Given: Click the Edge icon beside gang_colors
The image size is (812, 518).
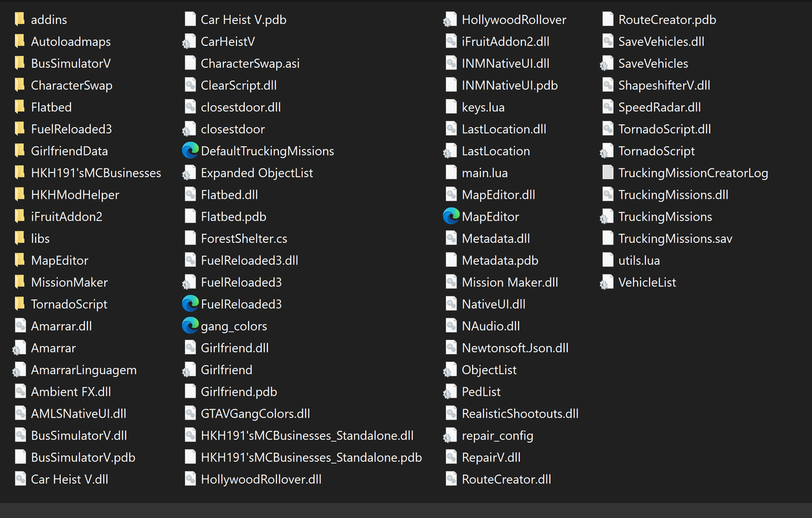Looking at the screenshot, I should (190, 326).
